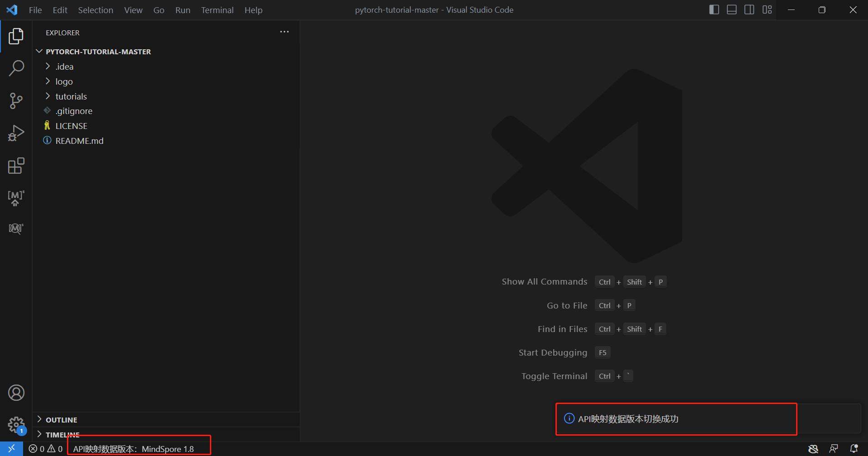This screenshot has height=456, width=868.
Task: Open the LICENSE file
Action: coord(166,126)
